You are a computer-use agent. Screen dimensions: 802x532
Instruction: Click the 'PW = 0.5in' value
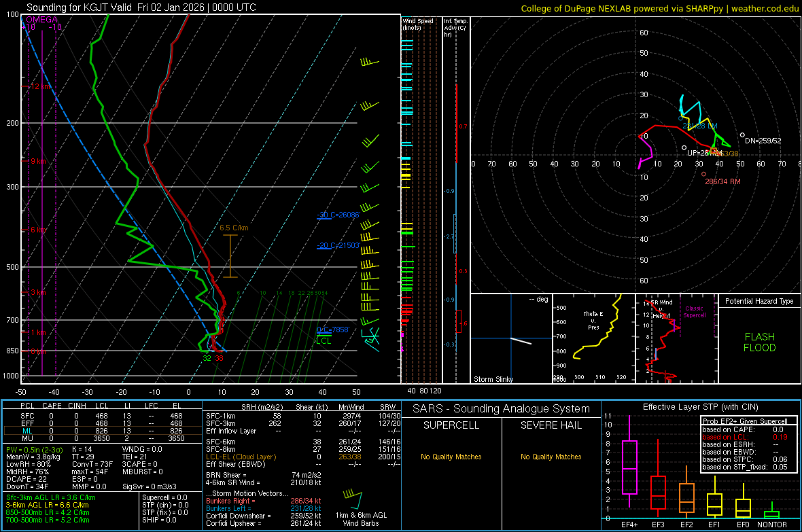click(x=34, y=450)
